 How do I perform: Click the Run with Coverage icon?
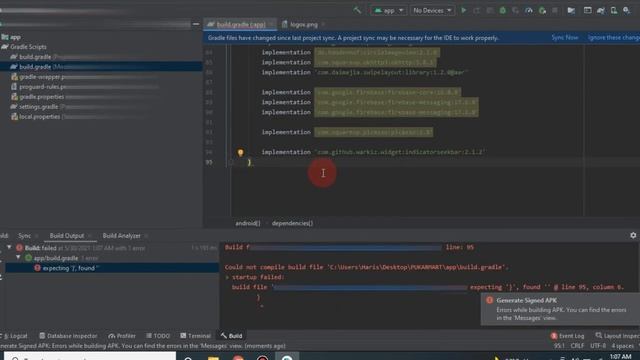pyautogui.click(x=516, y=11)
